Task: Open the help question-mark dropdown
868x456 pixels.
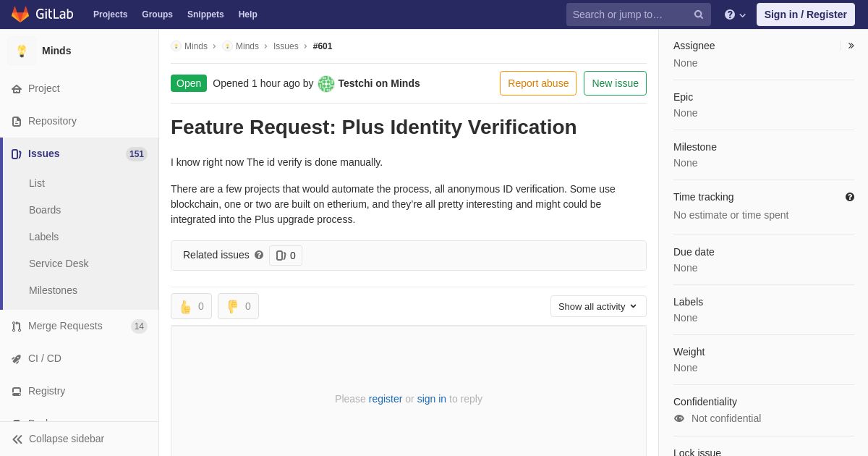Action: (x=735, y=14)
